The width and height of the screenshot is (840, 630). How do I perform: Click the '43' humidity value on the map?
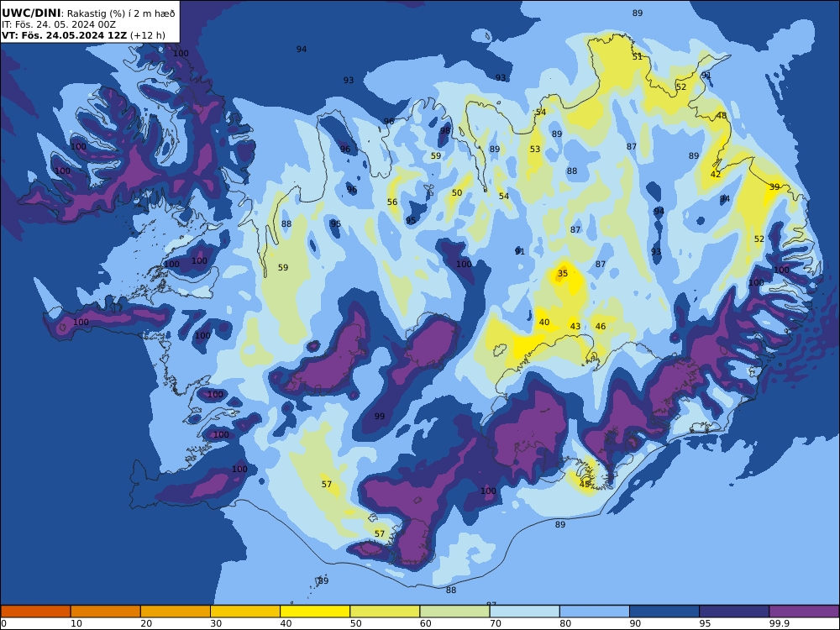coord(575,326)
